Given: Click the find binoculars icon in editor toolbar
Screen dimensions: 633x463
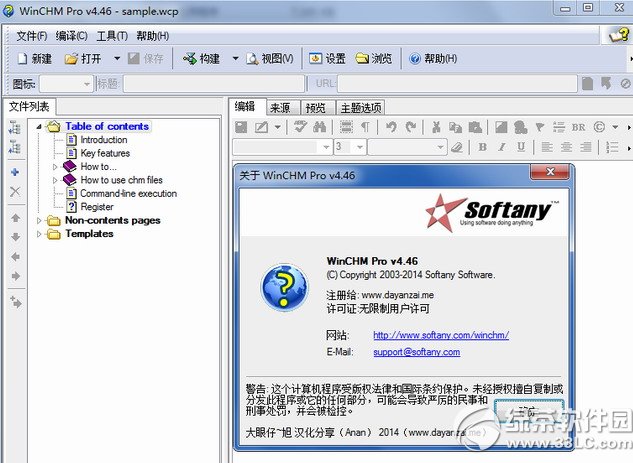Looking at the screenshot, I should click(319, 127).
